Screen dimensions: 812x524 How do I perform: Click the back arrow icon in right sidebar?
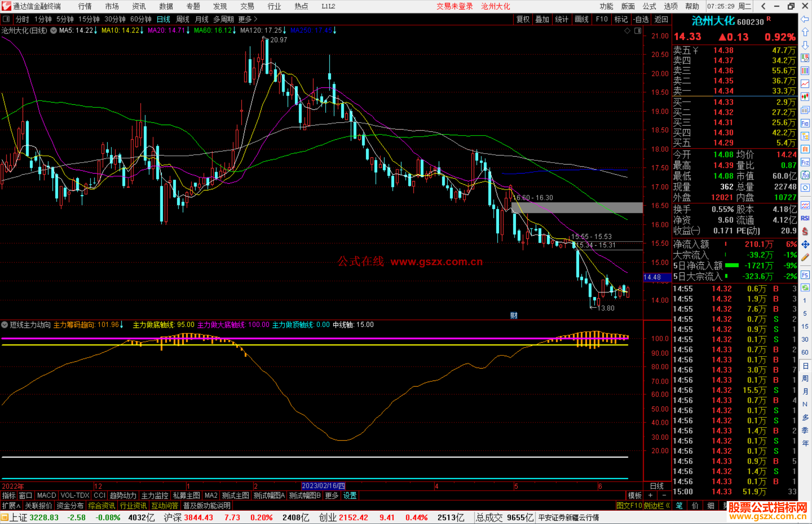[x=805, y=19]
